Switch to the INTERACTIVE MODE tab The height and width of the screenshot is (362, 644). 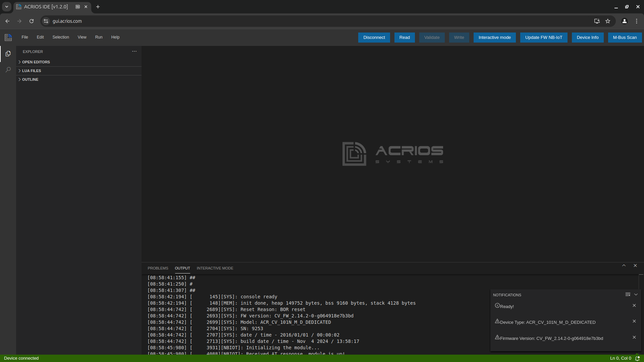click(x=215, y=268)
